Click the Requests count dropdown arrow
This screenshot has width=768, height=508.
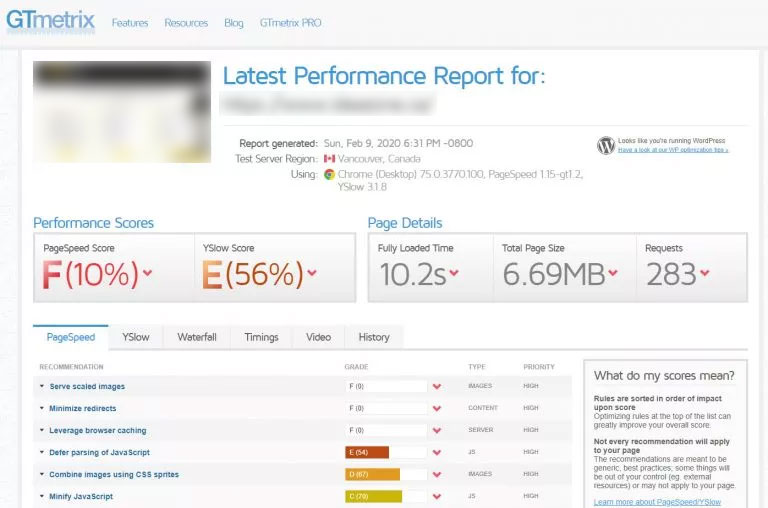point(705,272)
